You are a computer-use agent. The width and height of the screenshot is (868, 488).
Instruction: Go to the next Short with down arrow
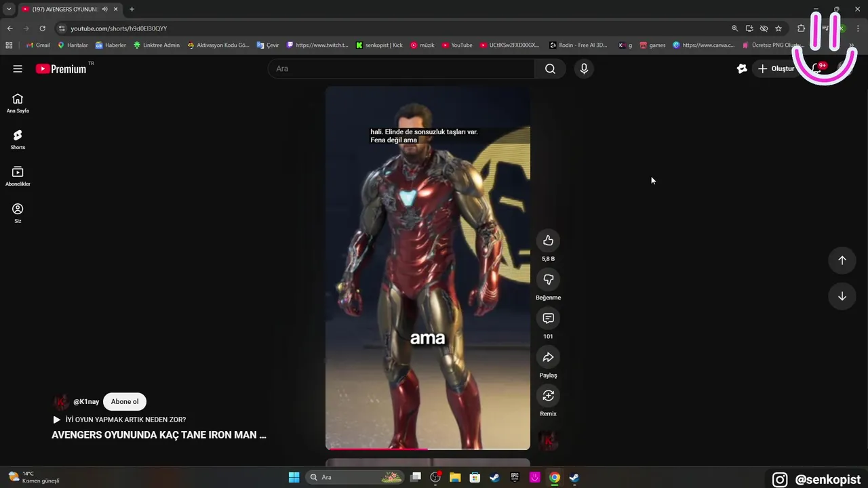click(842, 296)
